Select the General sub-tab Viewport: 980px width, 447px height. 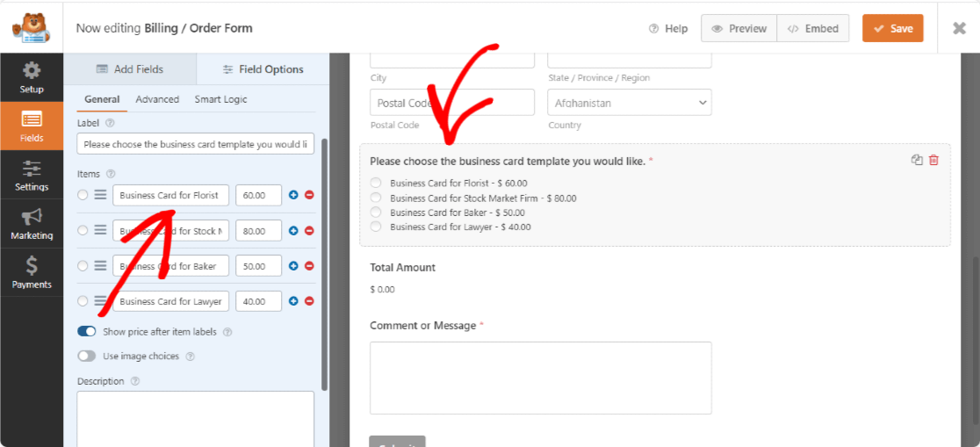click(102, 99)
